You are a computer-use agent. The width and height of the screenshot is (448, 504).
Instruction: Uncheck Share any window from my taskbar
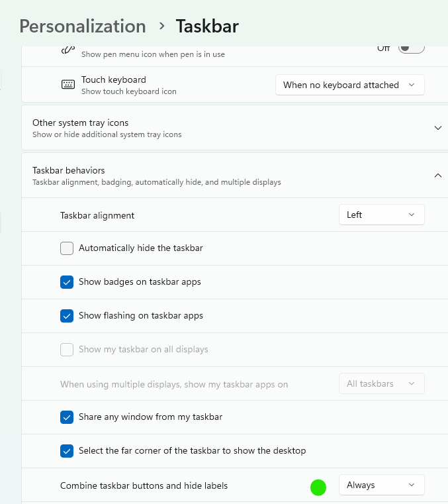tap(67, 417)
